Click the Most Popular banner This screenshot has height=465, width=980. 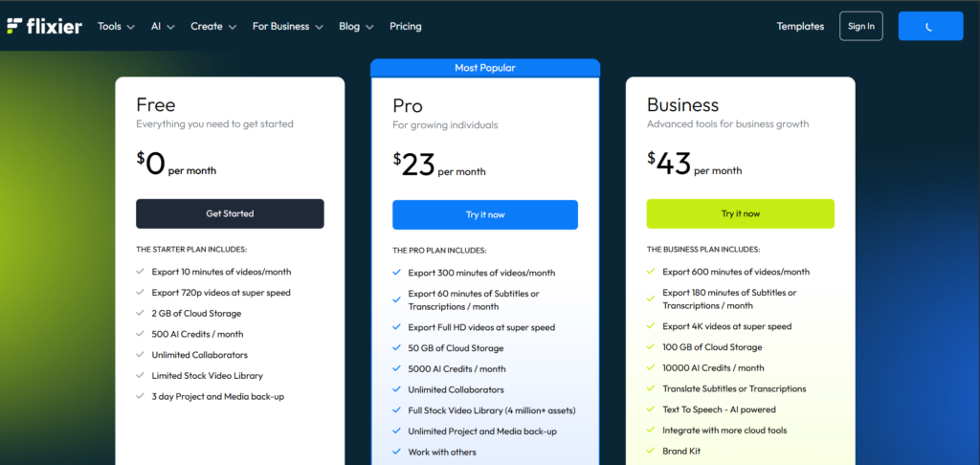tap(485, 68)
